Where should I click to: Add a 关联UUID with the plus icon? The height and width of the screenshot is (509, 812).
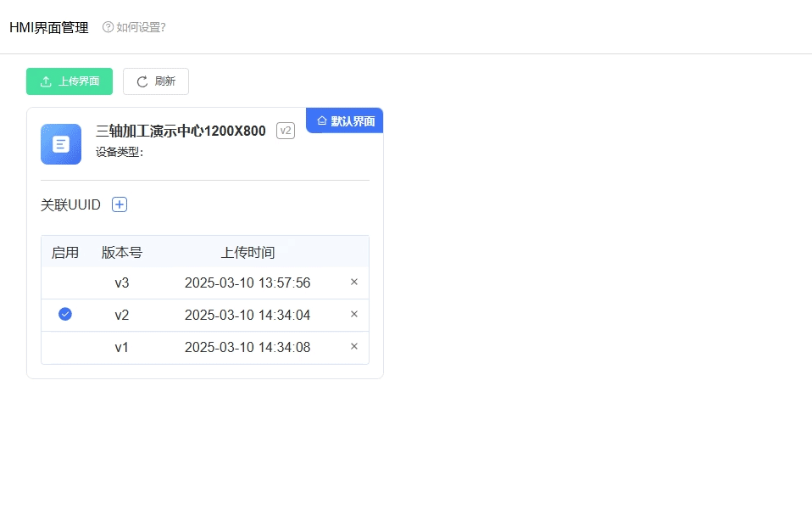(x=120, y=204)
